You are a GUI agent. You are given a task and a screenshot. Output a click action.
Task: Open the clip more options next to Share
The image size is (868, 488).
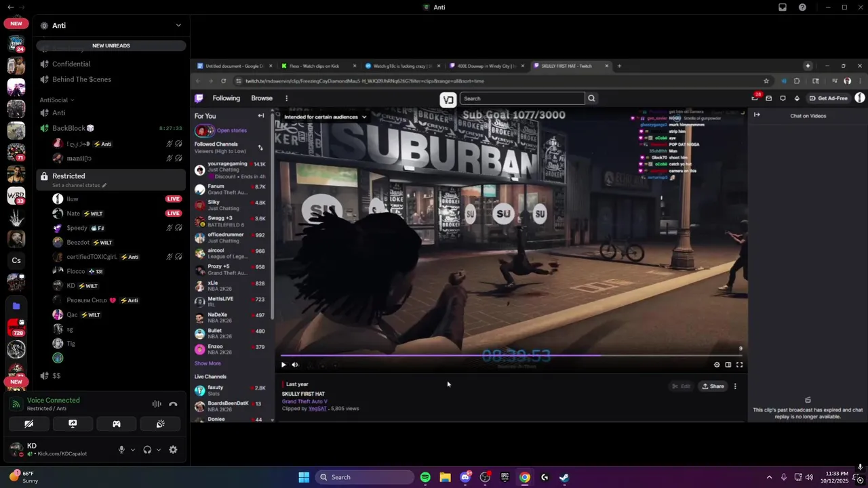[735, 386]
